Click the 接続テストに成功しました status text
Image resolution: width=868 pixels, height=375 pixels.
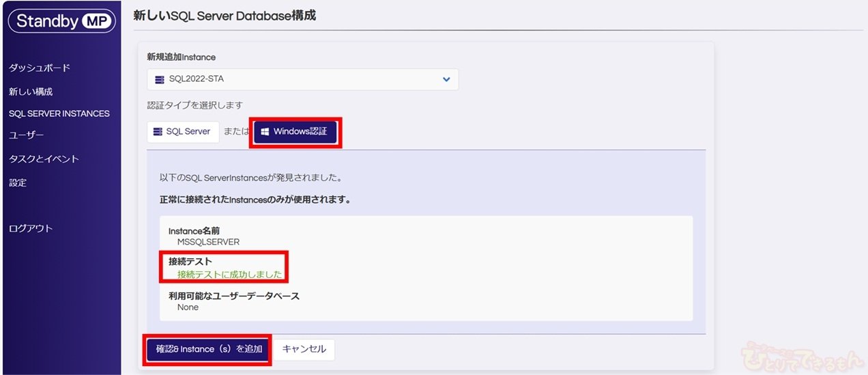click(x=229, y=275)
